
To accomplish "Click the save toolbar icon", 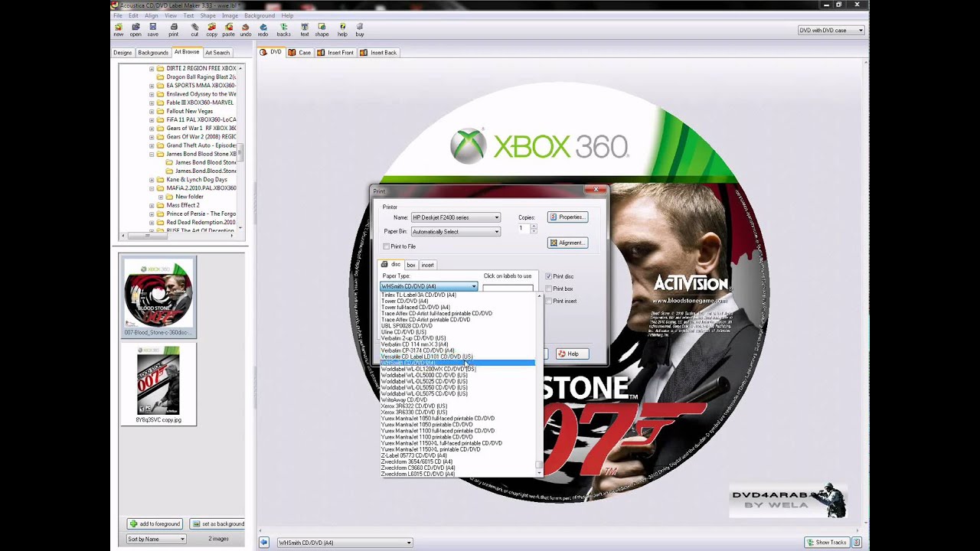I will coord(153,29).
